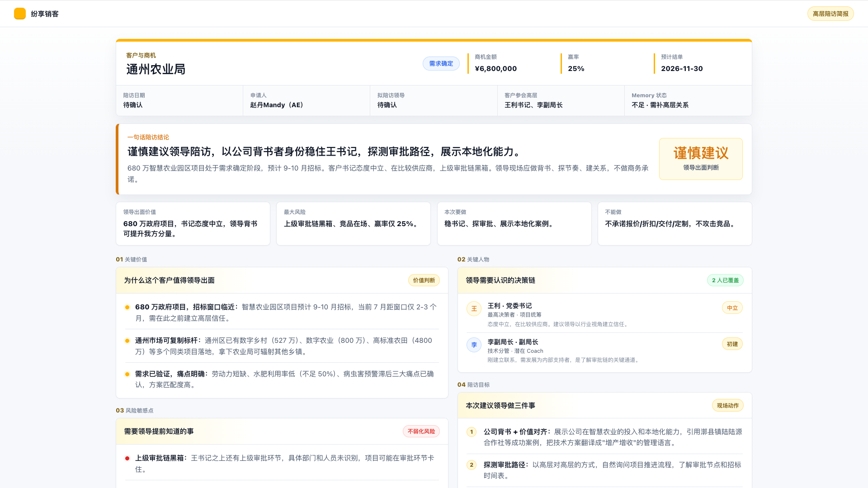The height and width of the screenshot is (488, 868).
Task: Click the name 王利 · 党委书记
Action: point(509,306)
